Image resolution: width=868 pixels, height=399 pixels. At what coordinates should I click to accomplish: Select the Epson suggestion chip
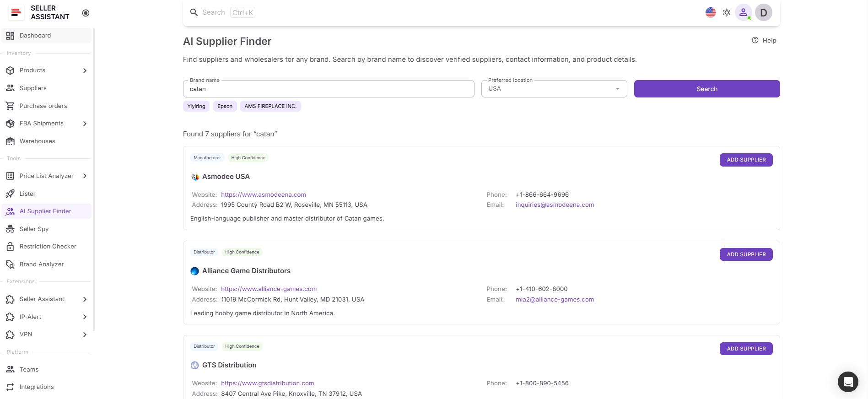click(225, 106)
